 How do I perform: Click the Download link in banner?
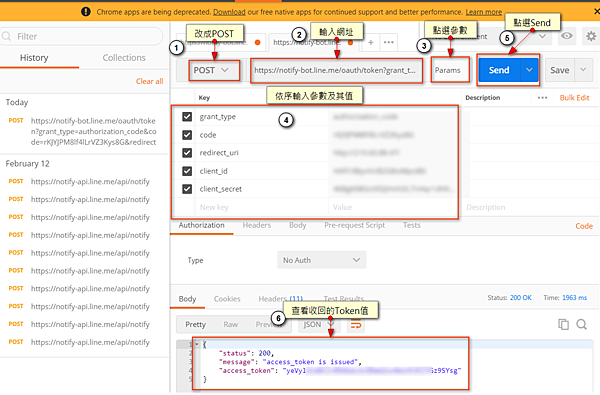click(229, 12)
